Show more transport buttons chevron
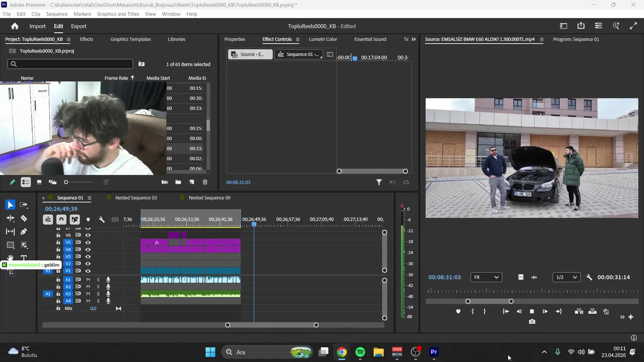The width and height of the screenshot is (644, 362). (622, 317)
